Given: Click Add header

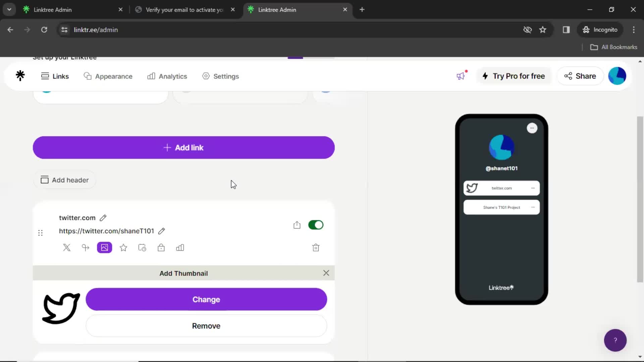Looking at the screenshot, I should [x=65, y=180].
